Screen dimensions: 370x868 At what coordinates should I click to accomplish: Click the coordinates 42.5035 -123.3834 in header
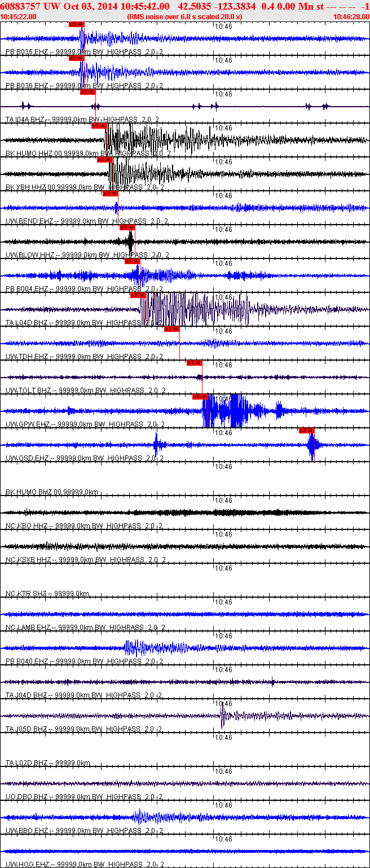point(216,6)
